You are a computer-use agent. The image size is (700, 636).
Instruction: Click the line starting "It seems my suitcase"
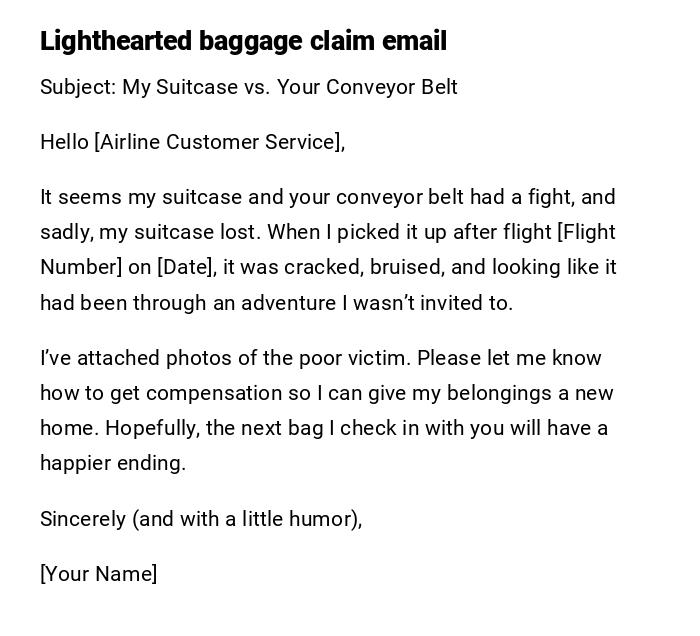pyautogui.click(x=327, y=197)
